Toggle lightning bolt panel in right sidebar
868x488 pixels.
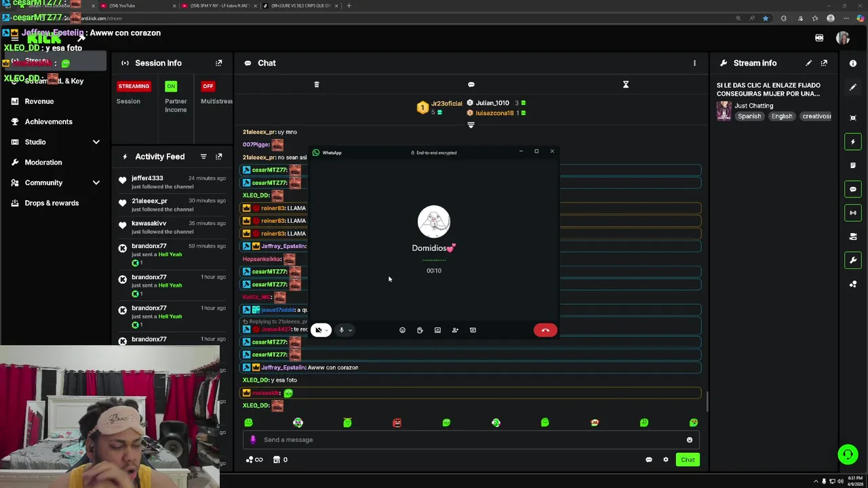point(853,142)
